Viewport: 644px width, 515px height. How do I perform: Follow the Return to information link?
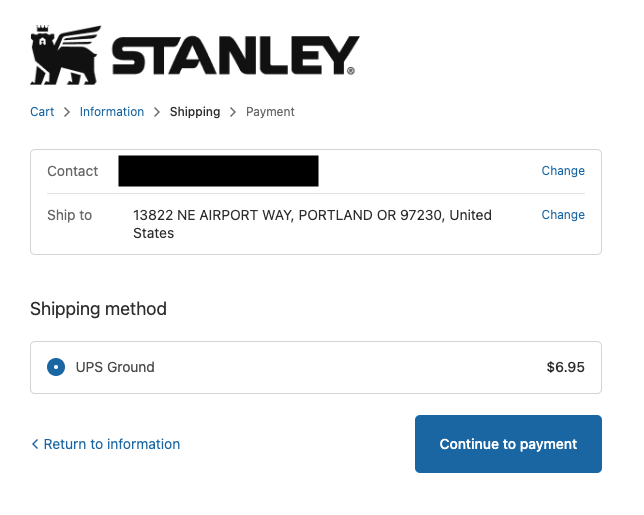111,444
